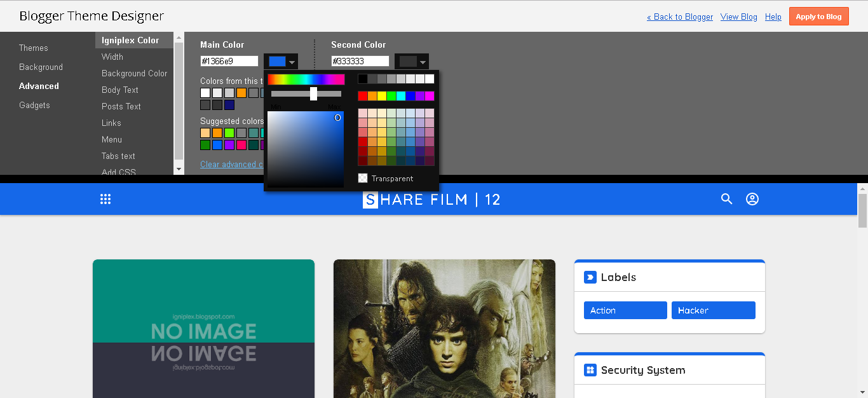
Task: Click the Labels widget heading
Action: click(x=618, y=277)
